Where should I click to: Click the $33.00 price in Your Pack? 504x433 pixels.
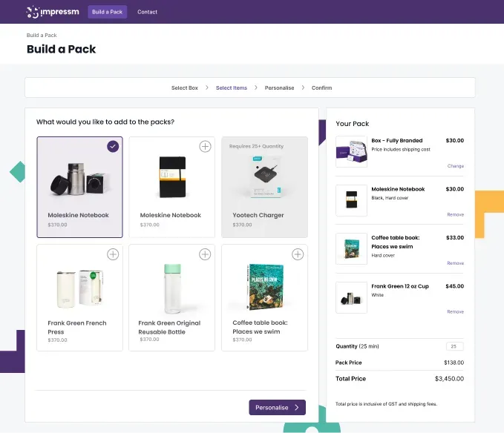(455, 237)
